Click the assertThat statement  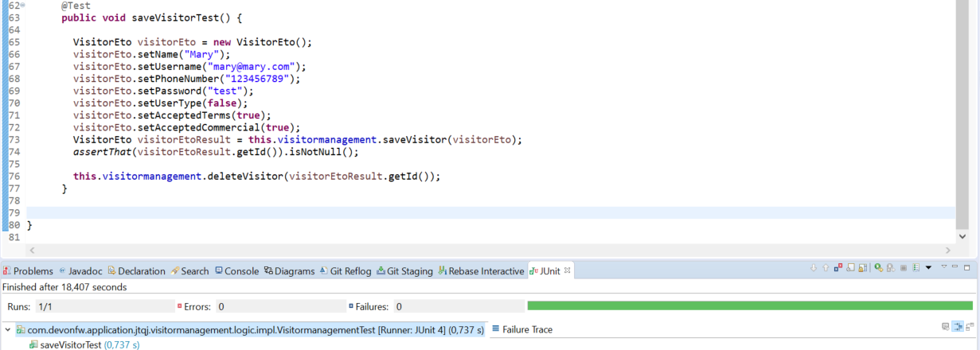pyautogui.click(x=217, y=152)
